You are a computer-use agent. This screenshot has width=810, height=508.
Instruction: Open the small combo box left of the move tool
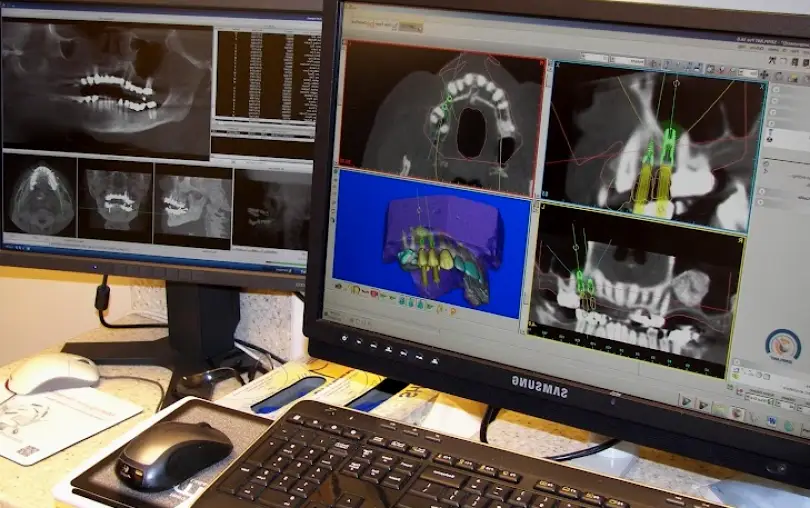[x=747, y=73]
